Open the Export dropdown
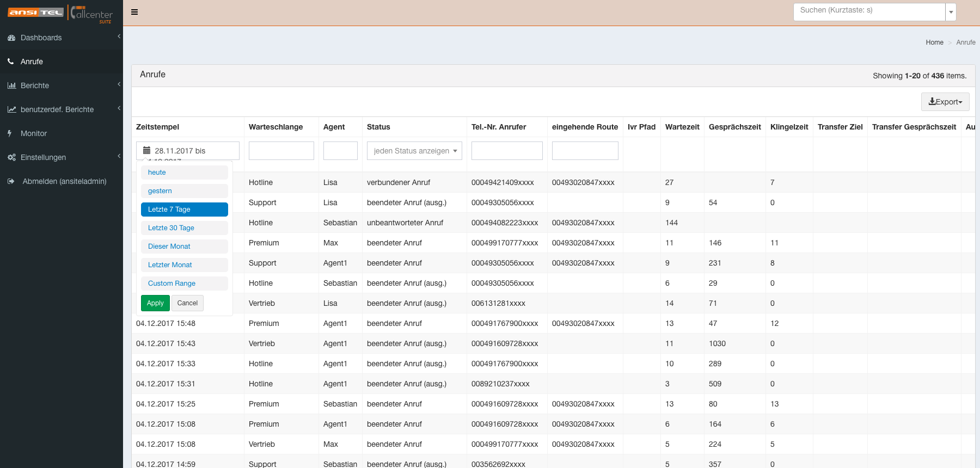The height and width of the screenshot is (468, 980). click(945, 102)
